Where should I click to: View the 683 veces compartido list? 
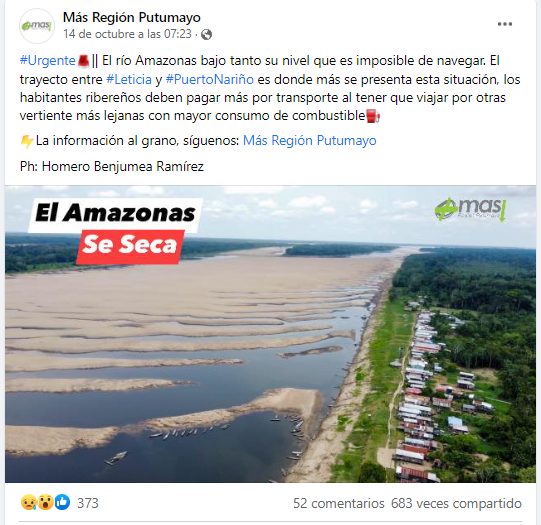coord(456,503)
